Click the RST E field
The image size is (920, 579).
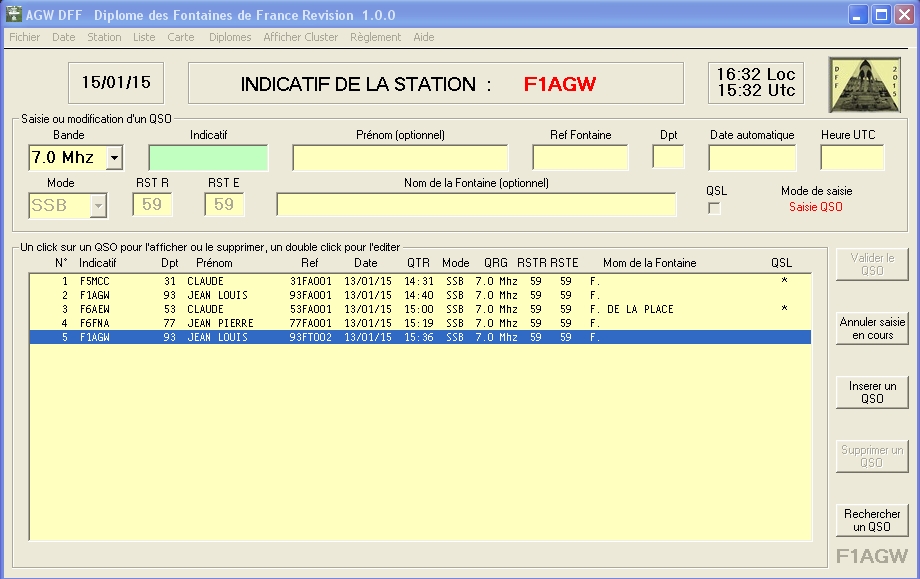click(x=224, y=205)
